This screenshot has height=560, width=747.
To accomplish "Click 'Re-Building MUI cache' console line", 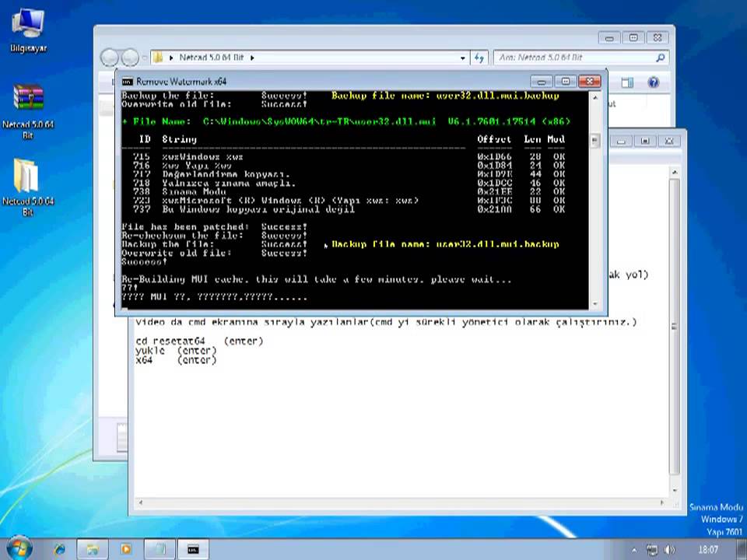I will pyautogui.click(x=317, y=279).
